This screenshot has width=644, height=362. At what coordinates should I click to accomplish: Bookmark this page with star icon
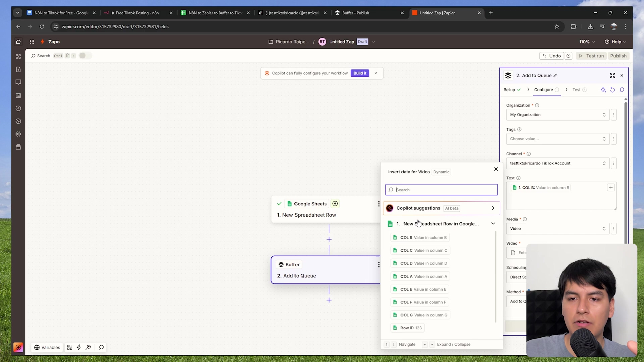pos(557,27)
